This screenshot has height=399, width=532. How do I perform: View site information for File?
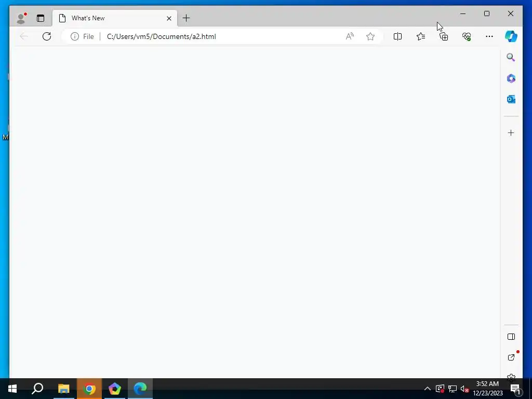(83, 36)
